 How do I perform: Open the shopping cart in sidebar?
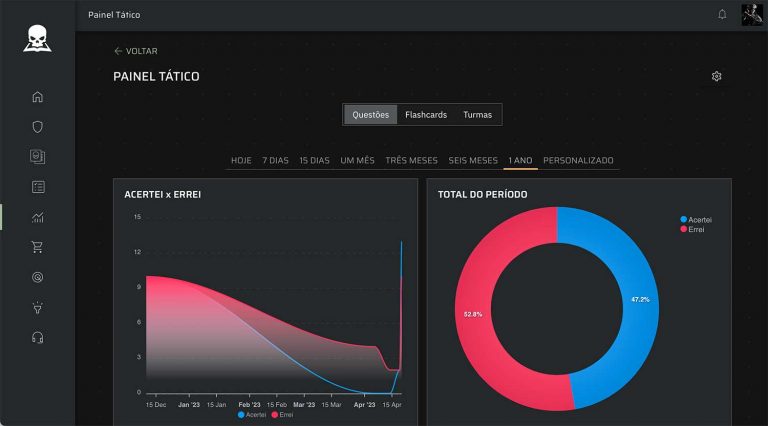tap(38, 247)
